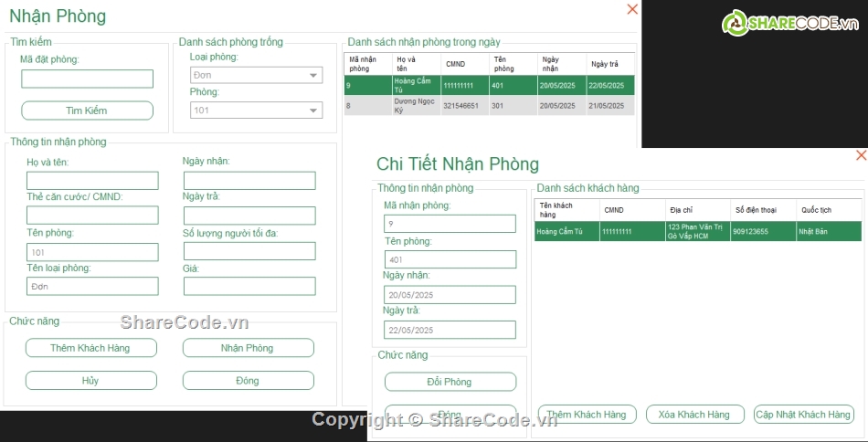
Task: Click the 123 Phan Văn Trị address cell
Action: (x=697, y=231)
